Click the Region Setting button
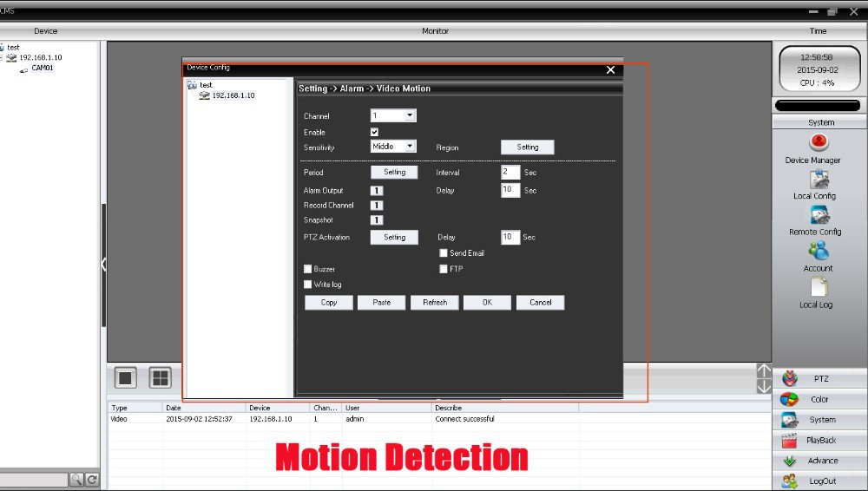This screenshot has width=868, height=491. (x=527, y=147)
